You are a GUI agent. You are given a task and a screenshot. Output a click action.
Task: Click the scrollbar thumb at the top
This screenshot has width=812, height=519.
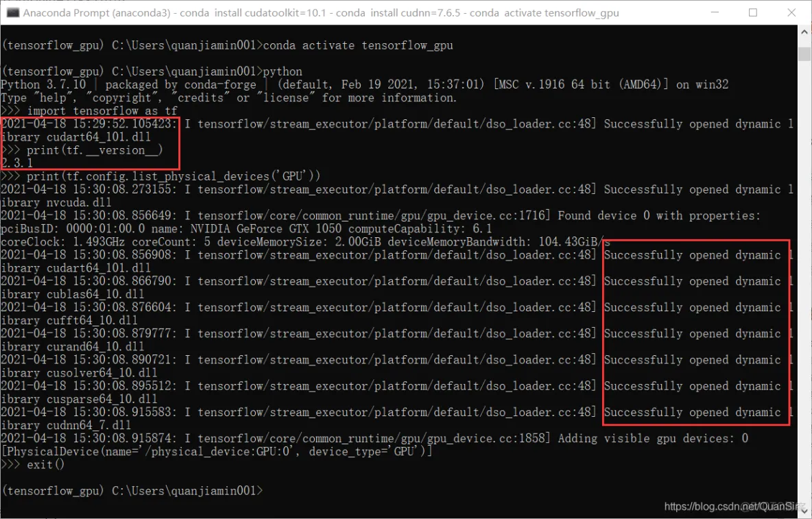(804, 54)
